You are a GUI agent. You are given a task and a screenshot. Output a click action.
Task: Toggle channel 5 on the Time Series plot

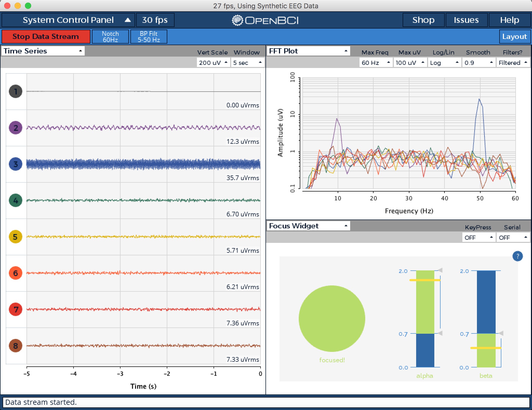[16, 237]
